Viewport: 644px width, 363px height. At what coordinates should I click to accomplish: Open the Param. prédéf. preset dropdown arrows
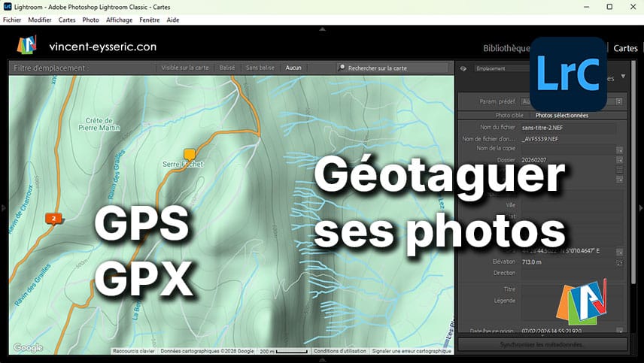[x=619, y=101]
